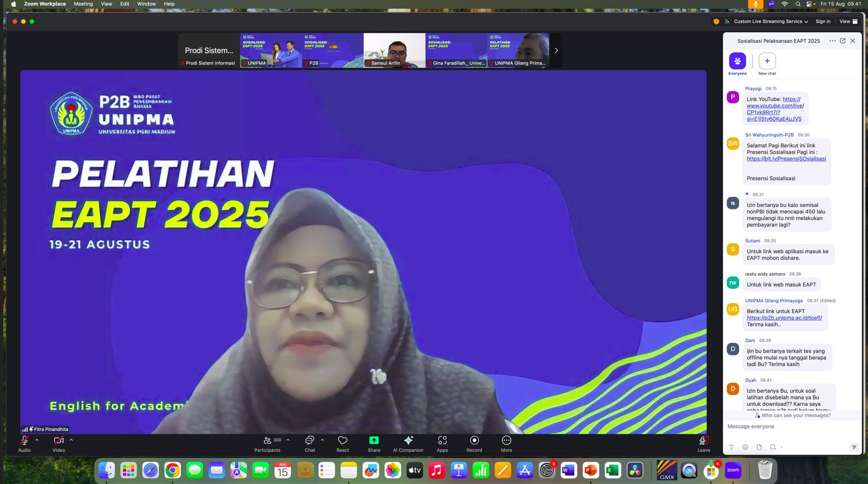
Task: Click Dani's message about offline test date
Action: click(787, 358)
